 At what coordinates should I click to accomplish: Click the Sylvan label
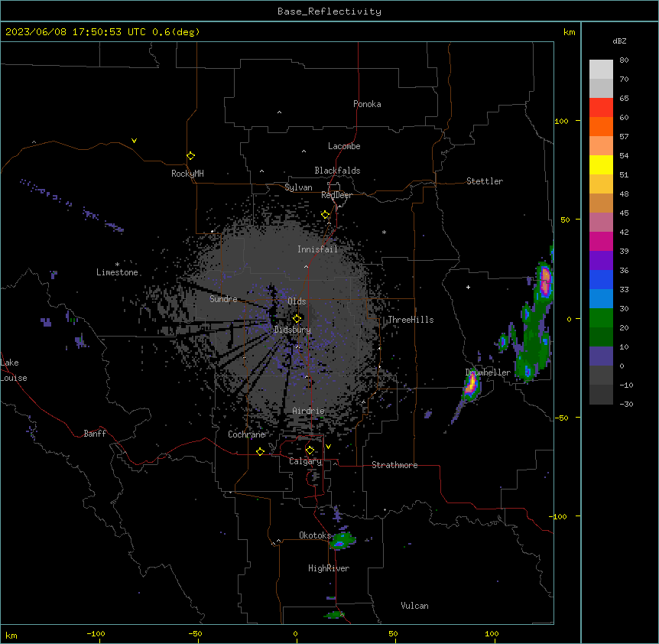point(298,187)
